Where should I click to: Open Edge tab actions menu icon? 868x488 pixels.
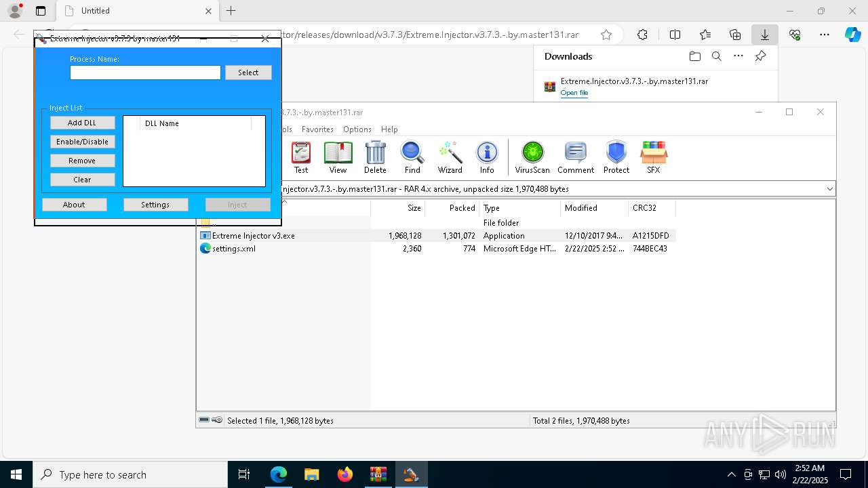coord(41,11)
